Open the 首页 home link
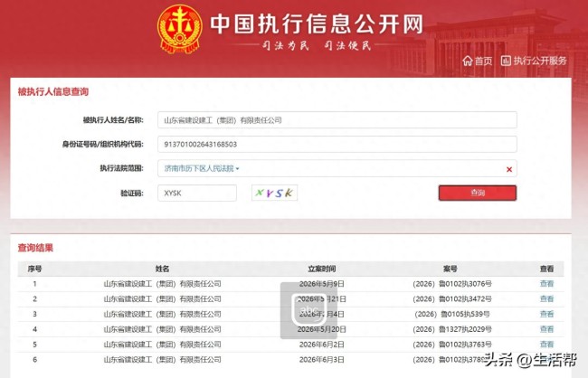Viewport: 588px width, 378px height. click(483, 61)
